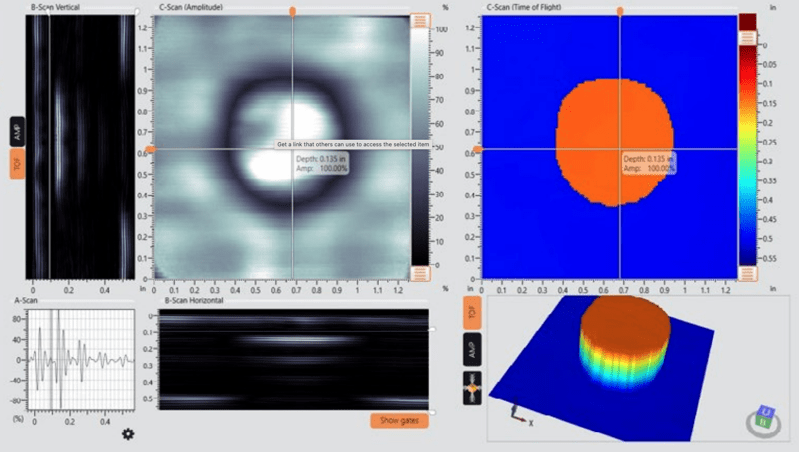
Task: Click the Show gates button
Action: [400, 420]
